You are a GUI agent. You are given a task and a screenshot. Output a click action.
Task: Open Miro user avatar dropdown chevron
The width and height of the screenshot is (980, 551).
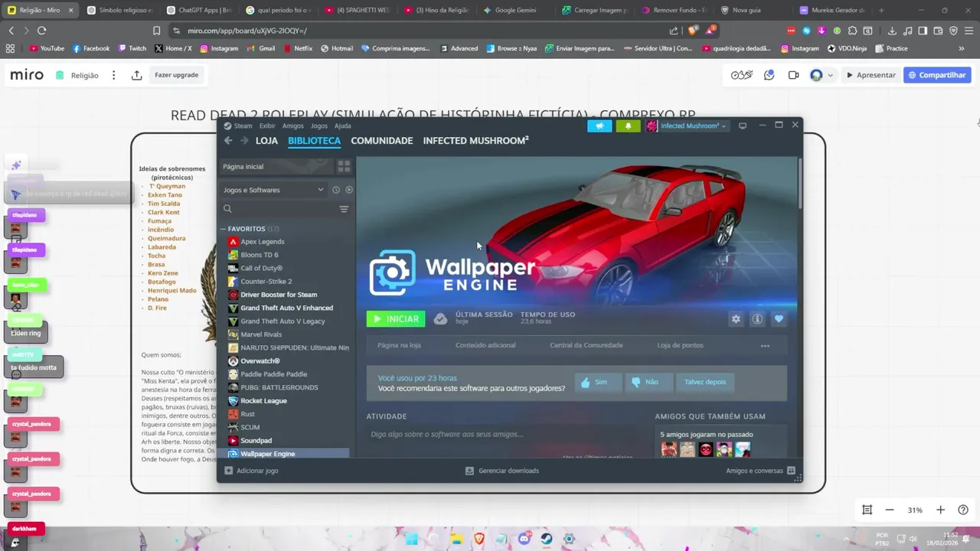[830, 75]
